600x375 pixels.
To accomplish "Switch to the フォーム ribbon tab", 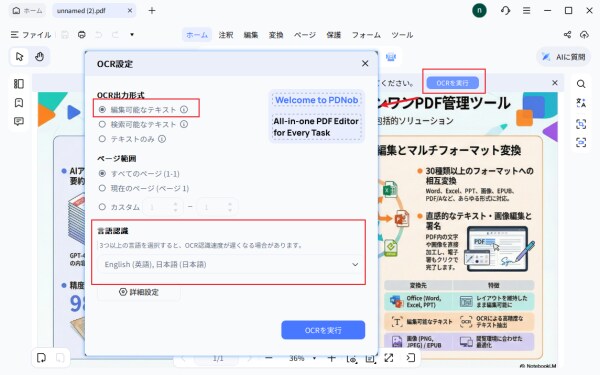I will coord(366,35).
